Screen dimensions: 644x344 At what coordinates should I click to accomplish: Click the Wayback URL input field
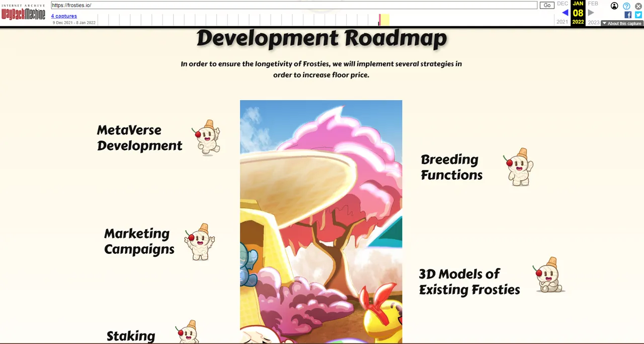tap(294, 5)
